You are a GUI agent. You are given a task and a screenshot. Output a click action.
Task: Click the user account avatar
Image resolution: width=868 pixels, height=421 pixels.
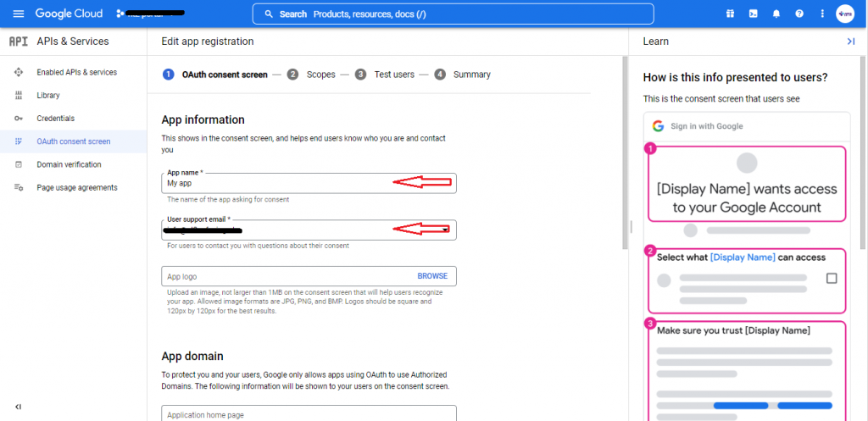point(845,14)
